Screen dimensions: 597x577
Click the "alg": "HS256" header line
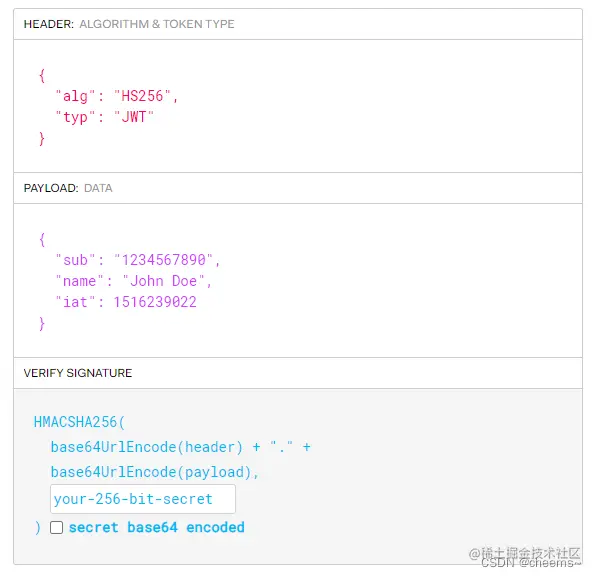[x=117, y=96]
